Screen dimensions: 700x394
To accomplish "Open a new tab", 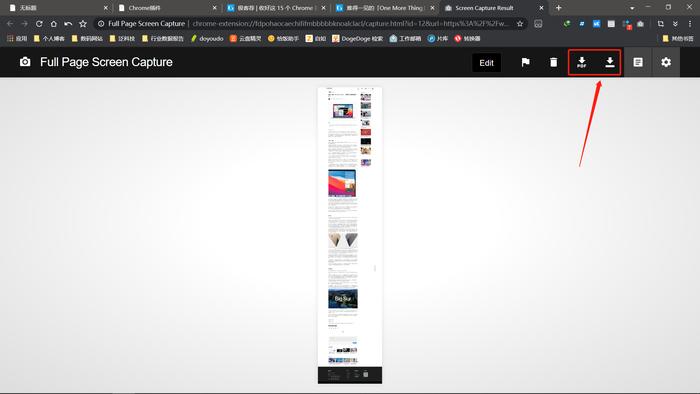I will [x=558, y=8].
